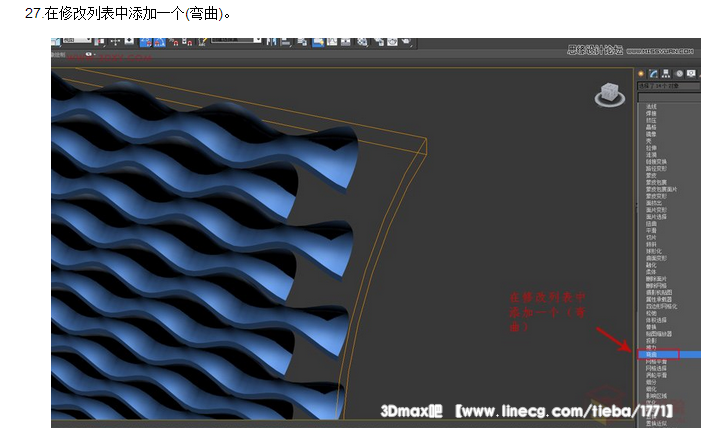This screenshot has width=702, height=428.
Task: Select 影响区域 in the modifier list
Action: tap(656, 396)
